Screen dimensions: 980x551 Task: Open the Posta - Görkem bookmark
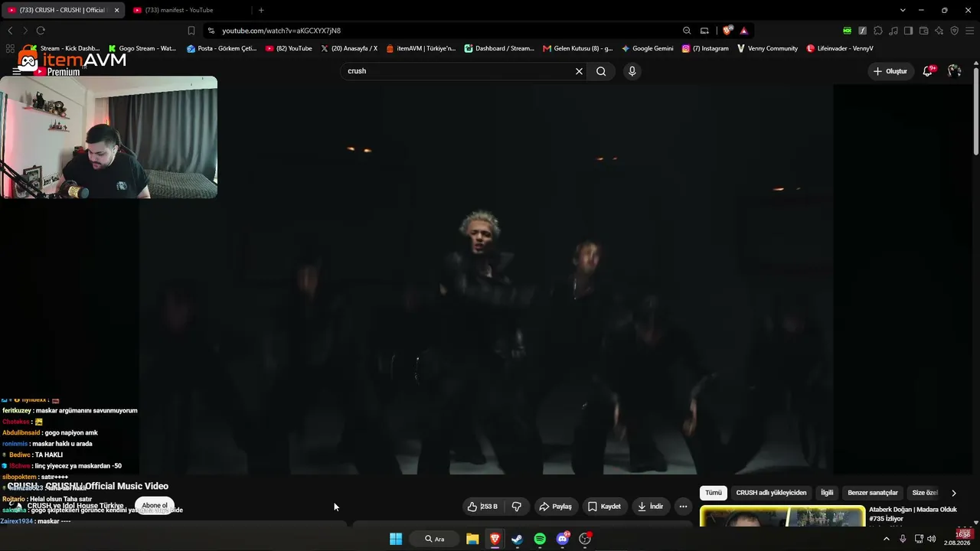pos(222,48)
